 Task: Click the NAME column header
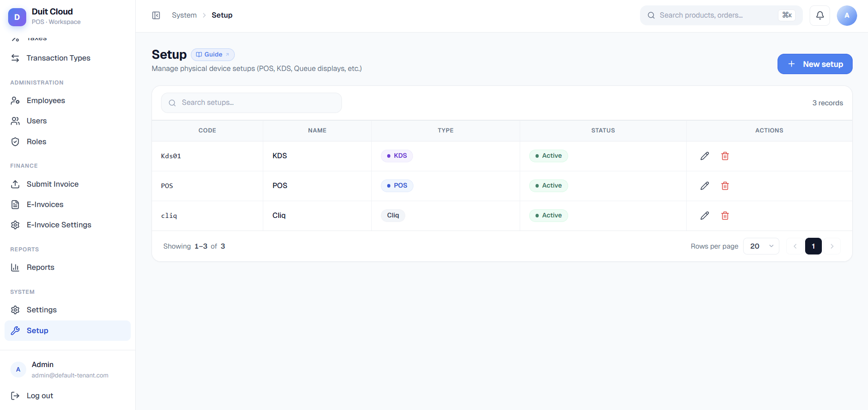pos(317,130)
